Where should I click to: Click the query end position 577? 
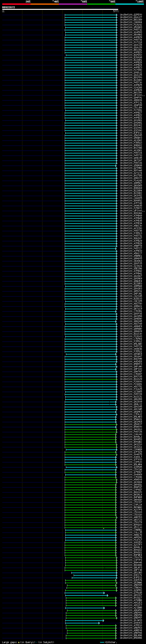coord(115,11)
